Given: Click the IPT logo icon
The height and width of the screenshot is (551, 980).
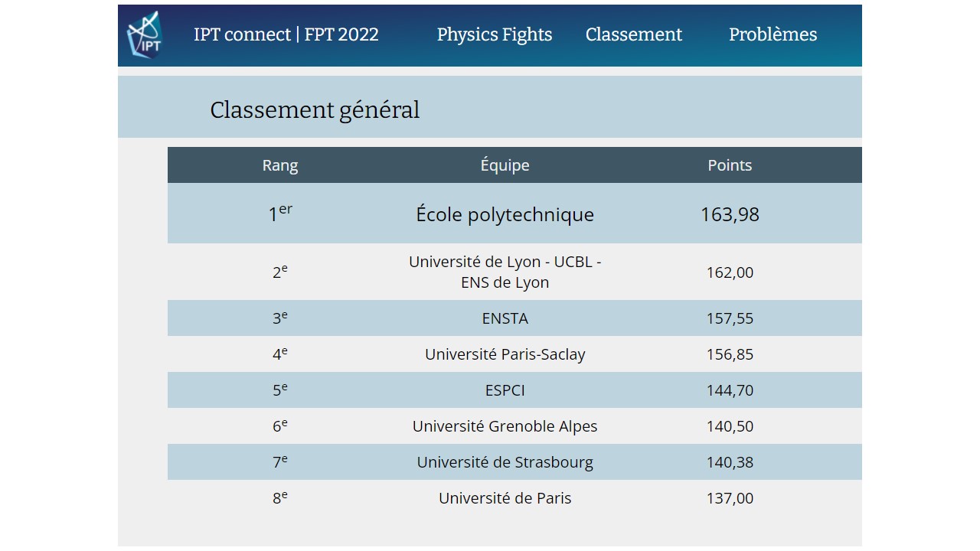Looking at the screenshot, I should [145, 35].
